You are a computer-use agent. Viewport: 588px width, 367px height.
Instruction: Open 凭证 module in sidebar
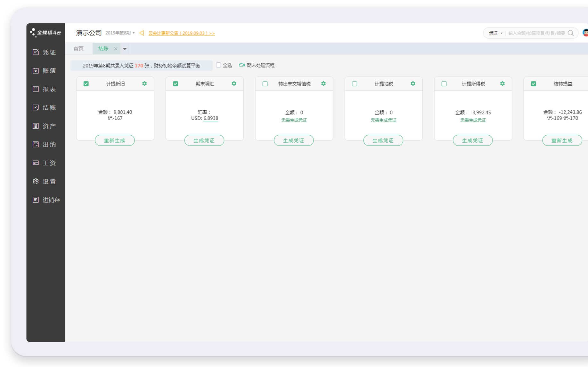pyautogui.click(x=45, y=52)
